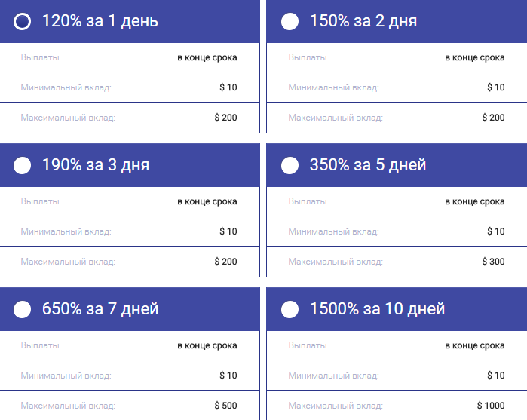Click "в конце срока" in the 350% plan
The image size is (527, 420).
coord(474,201)
